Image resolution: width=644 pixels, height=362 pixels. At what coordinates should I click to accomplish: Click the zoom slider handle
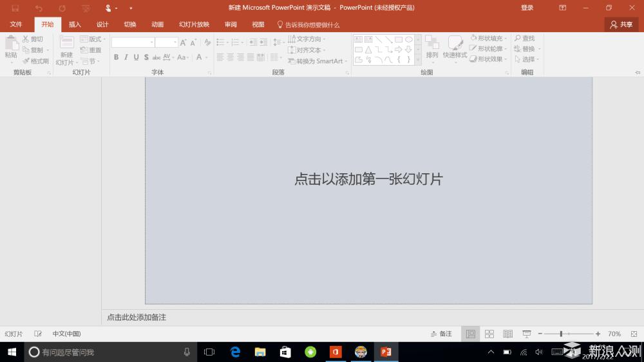[x=561, y=334]
